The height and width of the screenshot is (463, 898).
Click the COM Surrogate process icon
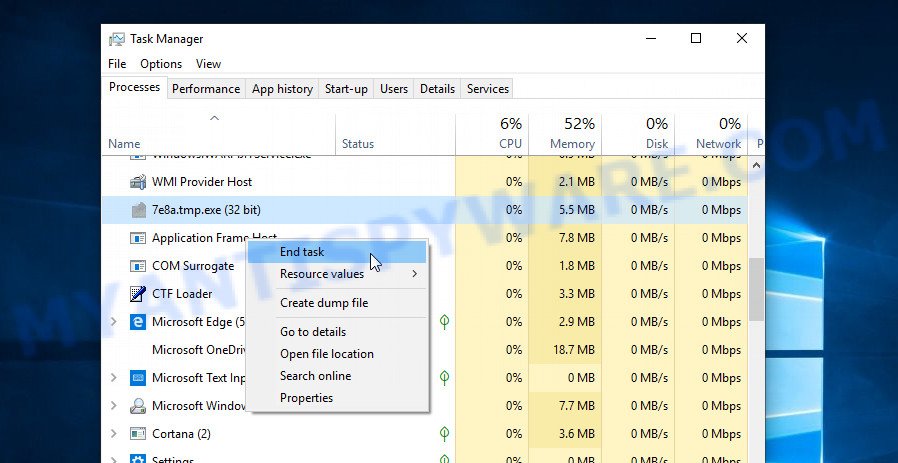pyautogui.click(x=138, y=266)
